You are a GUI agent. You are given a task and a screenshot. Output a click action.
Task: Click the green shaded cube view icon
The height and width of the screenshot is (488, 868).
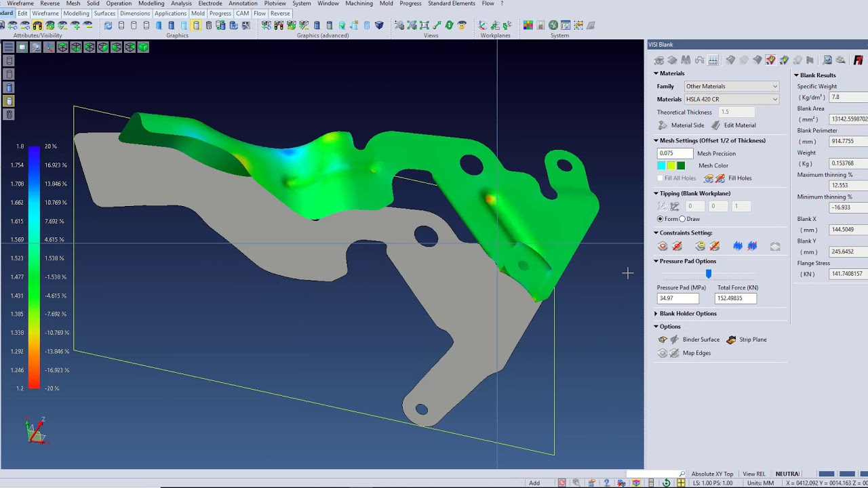(x=144, y=47)
